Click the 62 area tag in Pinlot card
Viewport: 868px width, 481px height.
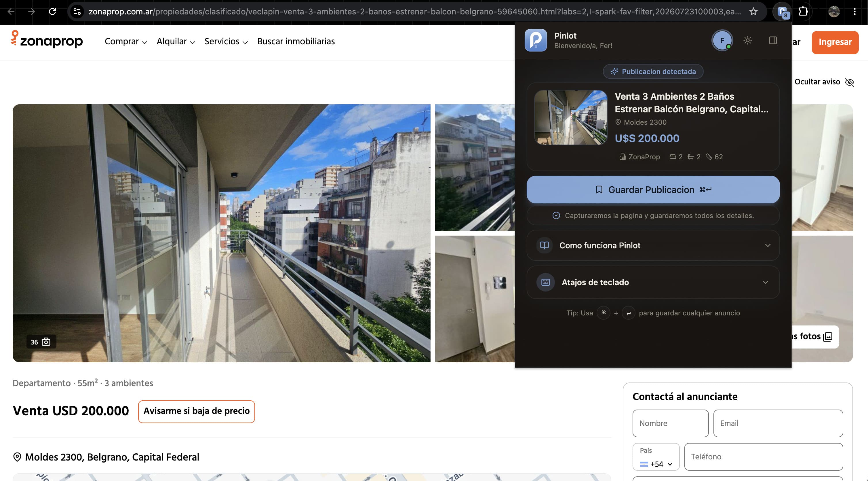[x=714, y=157]
